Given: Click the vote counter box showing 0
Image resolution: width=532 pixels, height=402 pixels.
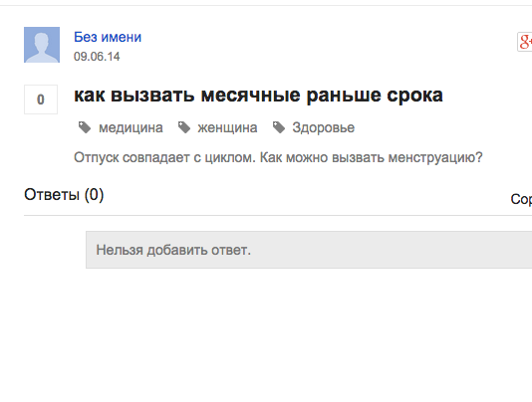Looking at the screenshot, I should coord(41,100).
